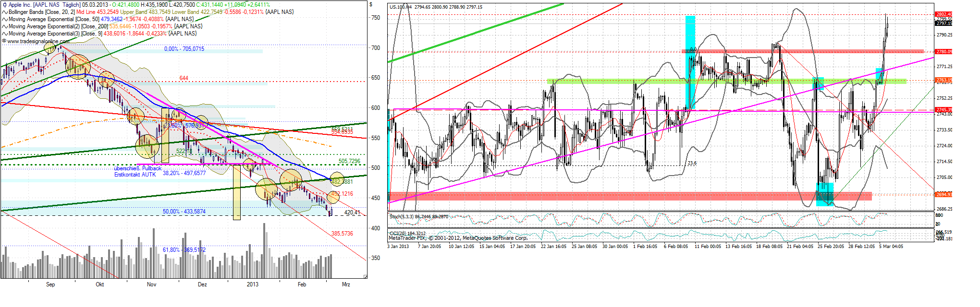This screenshot has width=980, height=307.
Task: Click the Nov month label on the time axis
Action: click(x=151, y=284)
